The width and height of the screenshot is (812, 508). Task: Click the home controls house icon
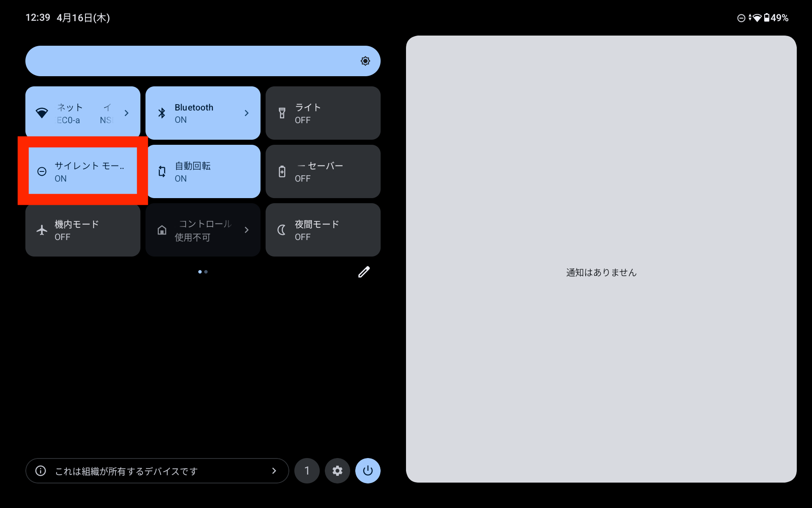(162, 230)
